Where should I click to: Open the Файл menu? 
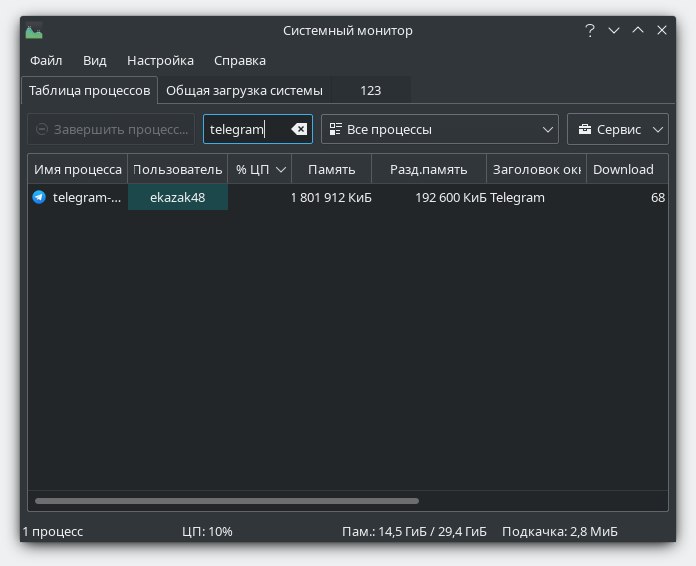46,60
